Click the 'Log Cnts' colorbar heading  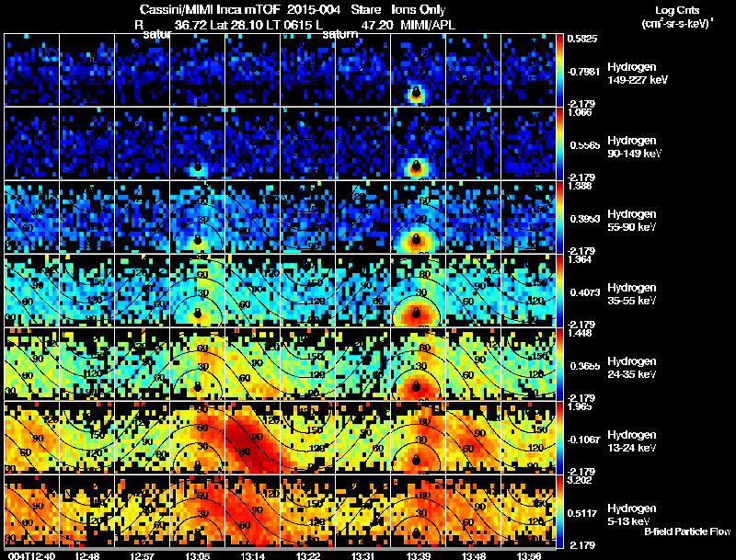[x=677, y=10]
